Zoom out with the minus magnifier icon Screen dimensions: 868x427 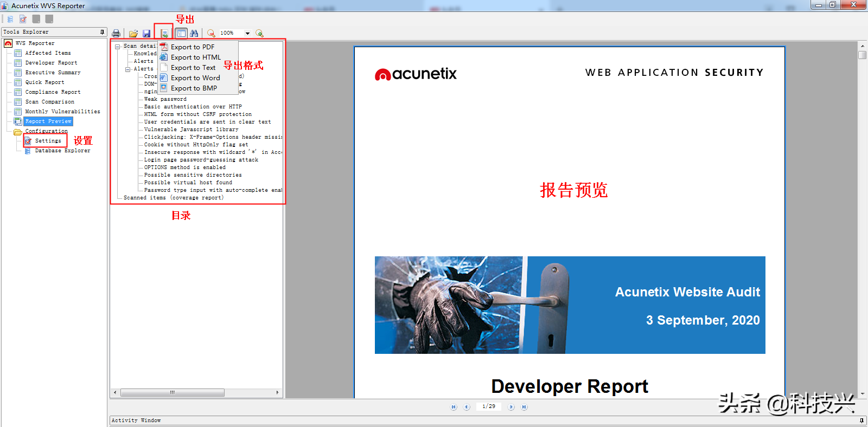tap(211, 34)
